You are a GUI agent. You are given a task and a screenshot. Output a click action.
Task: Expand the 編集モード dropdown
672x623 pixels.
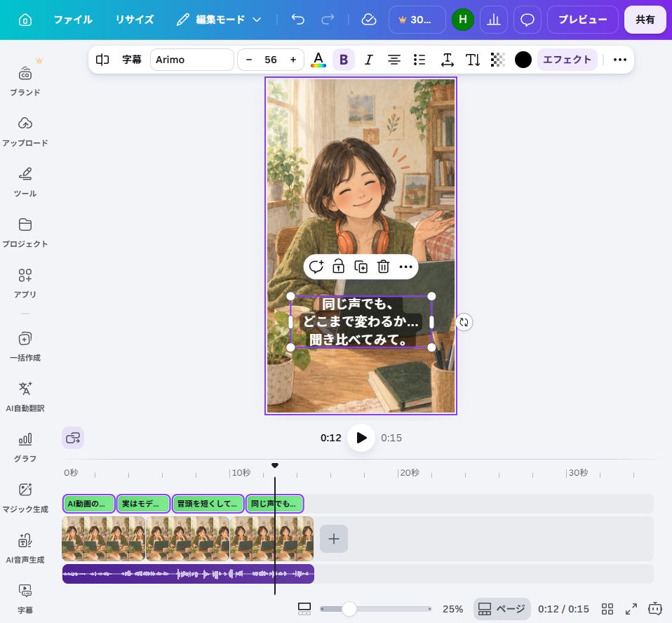(219, 20)
